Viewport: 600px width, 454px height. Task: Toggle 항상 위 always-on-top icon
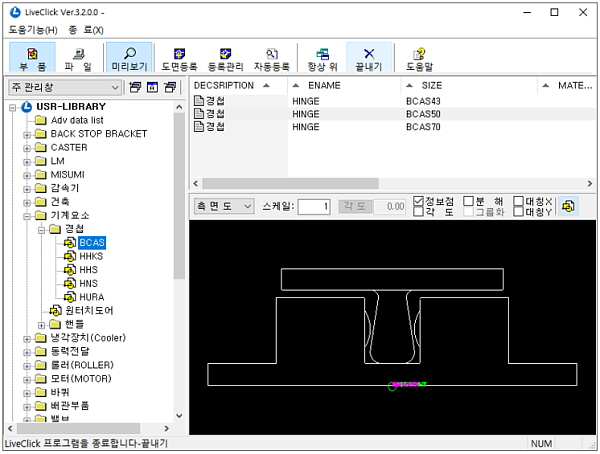pos(323,58)
